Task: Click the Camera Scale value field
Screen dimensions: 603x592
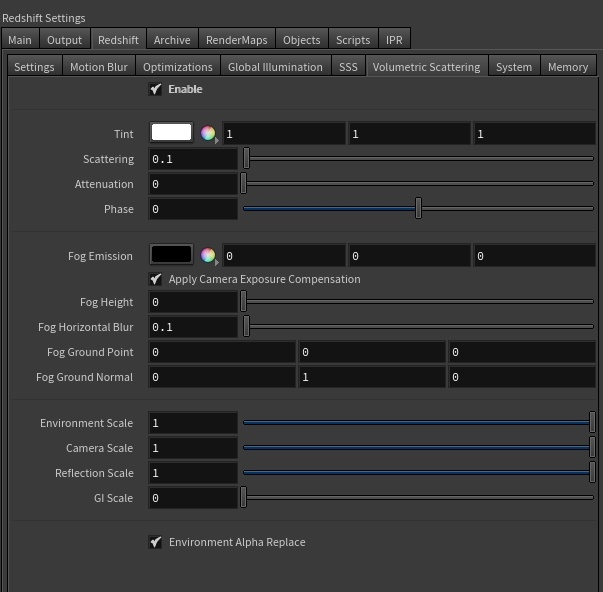Action: [193, 448]
